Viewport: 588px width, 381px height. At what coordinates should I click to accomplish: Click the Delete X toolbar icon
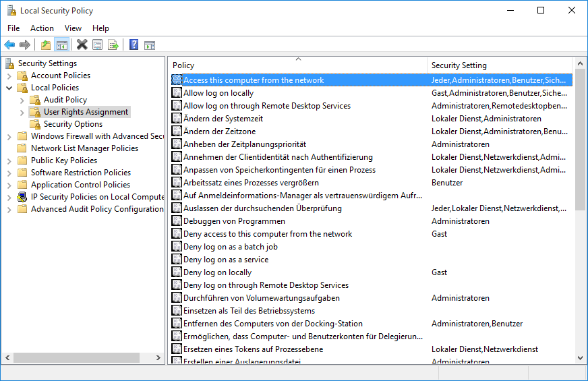pyautogui.click(x=82, y=45)
